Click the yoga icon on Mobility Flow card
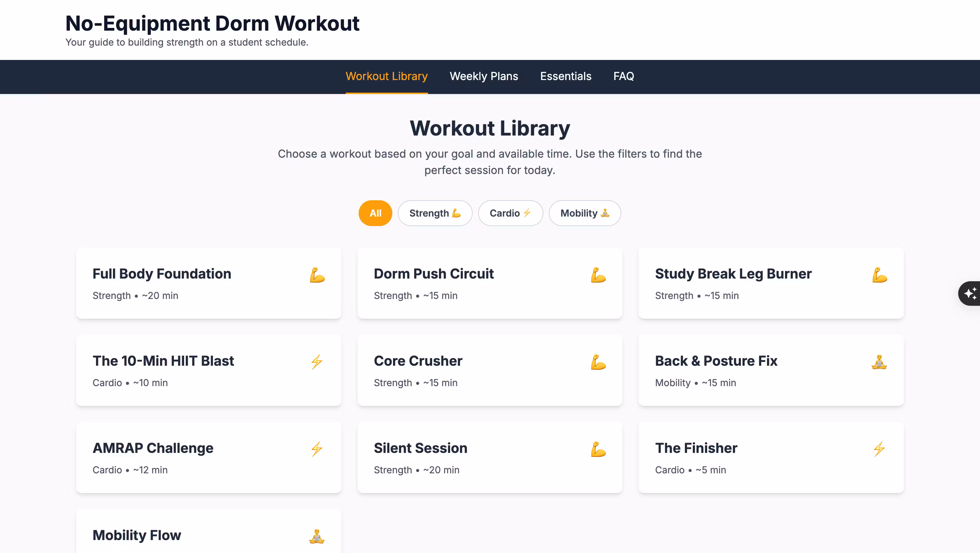The image size is (980, 553). click(316, 536)
